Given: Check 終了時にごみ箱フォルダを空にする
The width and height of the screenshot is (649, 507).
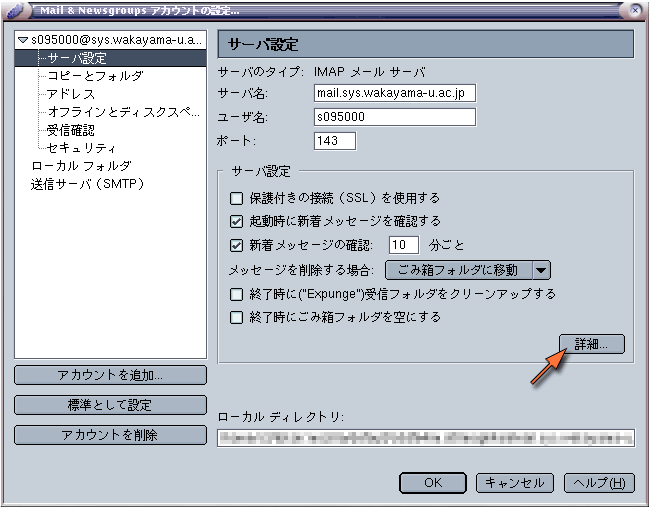Looking at the screenshot, I should click(x=236, y=317).
